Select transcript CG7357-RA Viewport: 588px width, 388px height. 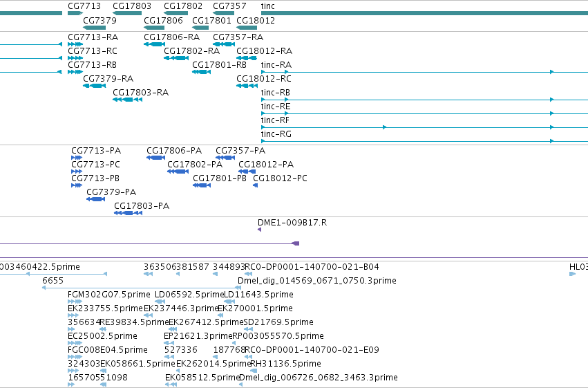238,37
